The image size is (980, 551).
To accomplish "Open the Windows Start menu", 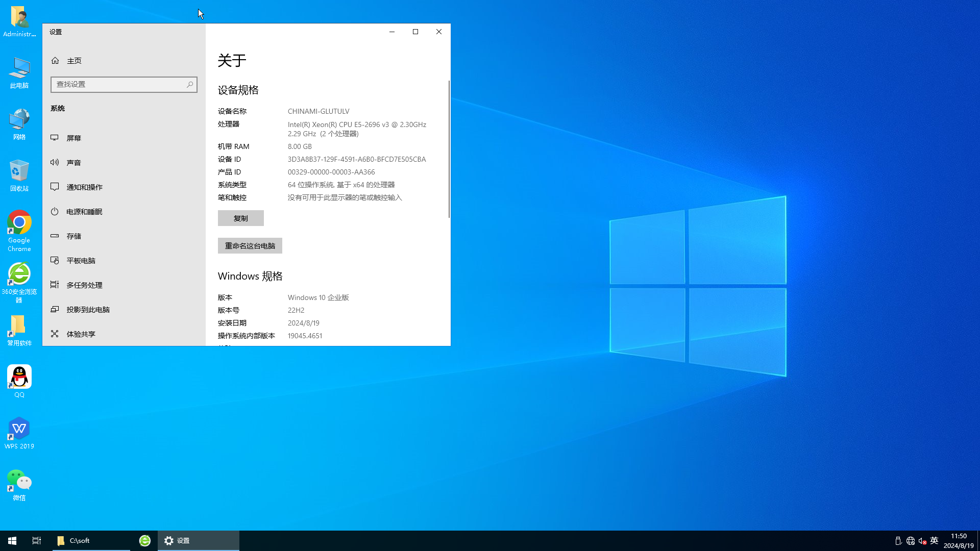I will click(x=12, y=541).
